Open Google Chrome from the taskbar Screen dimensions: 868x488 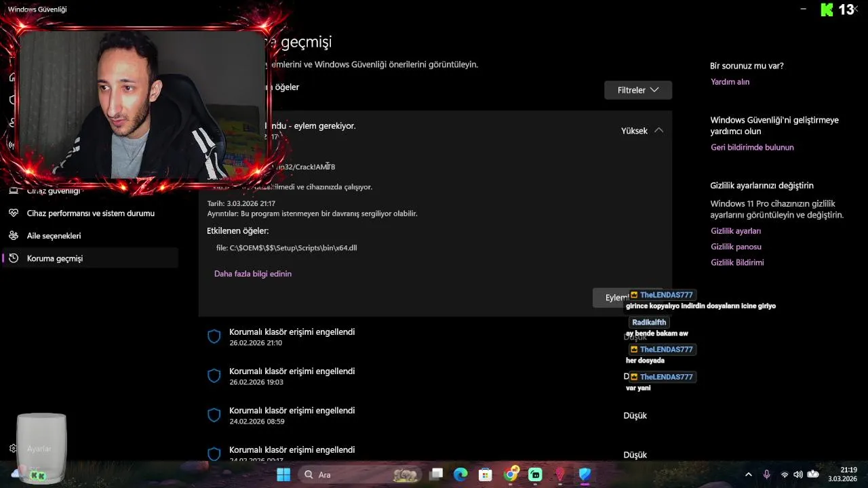click(x=511, y=474)
